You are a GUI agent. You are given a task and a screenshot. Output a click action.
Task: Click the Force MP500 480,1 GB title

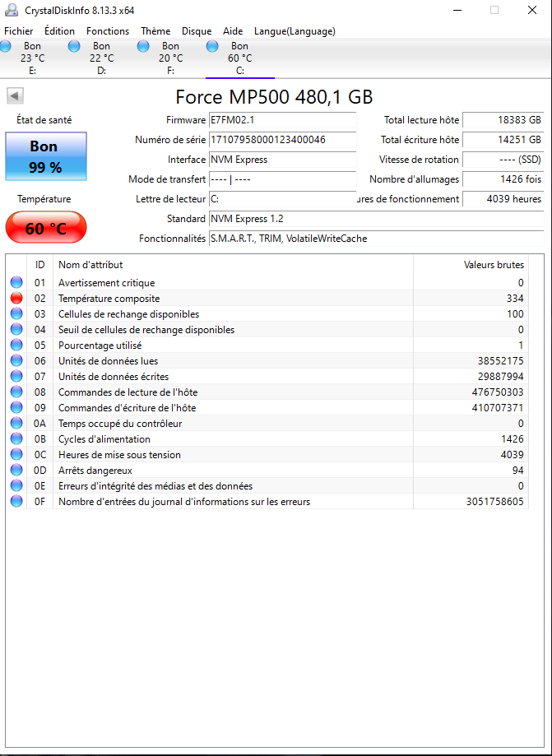click(x=274, y=97)
